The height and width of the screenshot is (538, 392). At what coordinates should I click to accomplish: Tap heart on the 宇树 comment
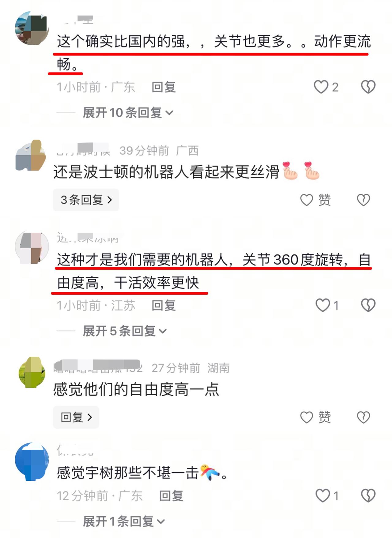[x=323, y=495]
